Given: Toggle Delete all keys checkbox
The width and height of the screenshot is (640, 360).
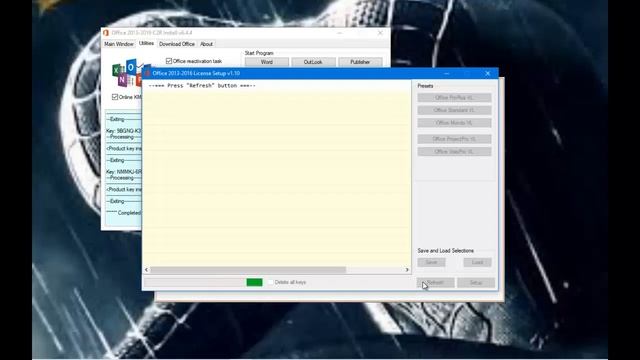Looking at the screenshot, I should (270, 282).
